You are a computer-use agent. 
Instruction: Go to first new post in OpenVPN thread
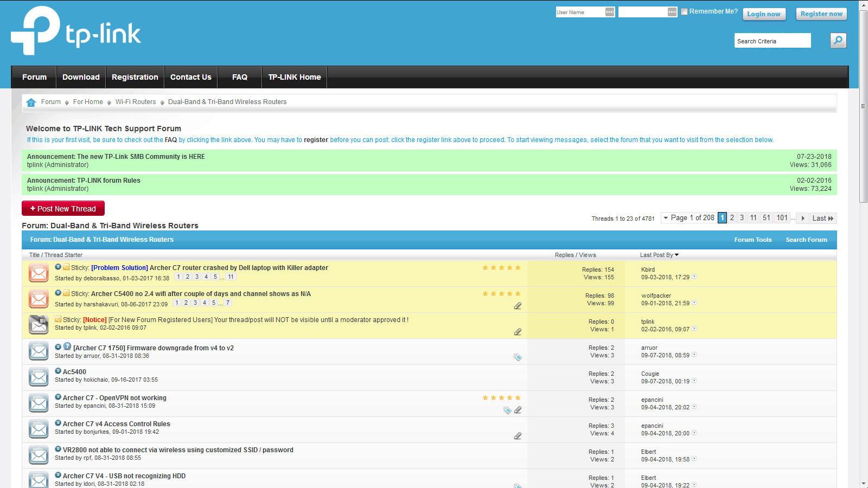click(58, 397)
